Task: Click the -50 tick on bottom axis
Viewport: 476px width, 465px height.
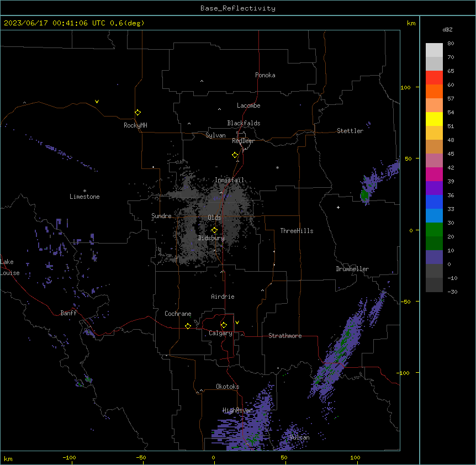Action: pyautogui.click(x=141, y=457)
